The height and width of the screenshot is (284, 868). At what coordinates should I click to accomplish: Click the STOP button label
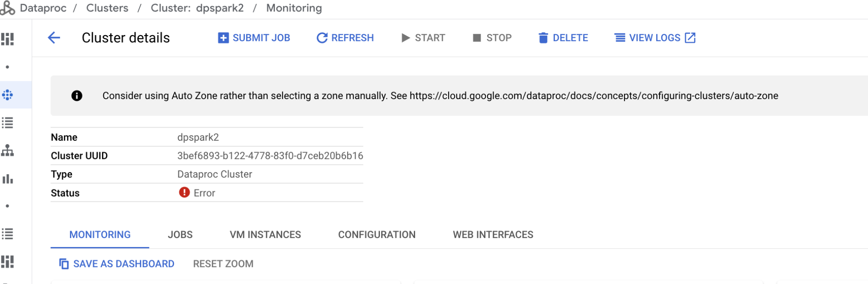[499, 38]
